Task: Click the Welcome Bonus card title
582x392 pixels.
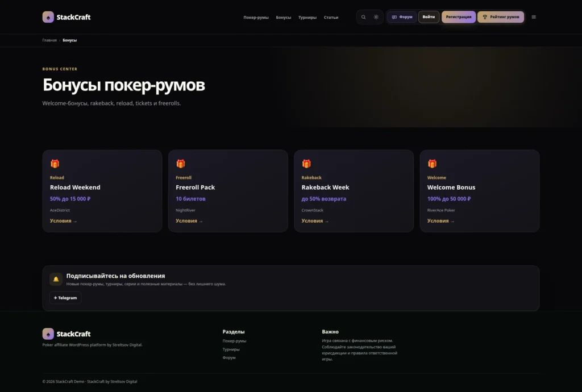Action: [x=451, y=187]
